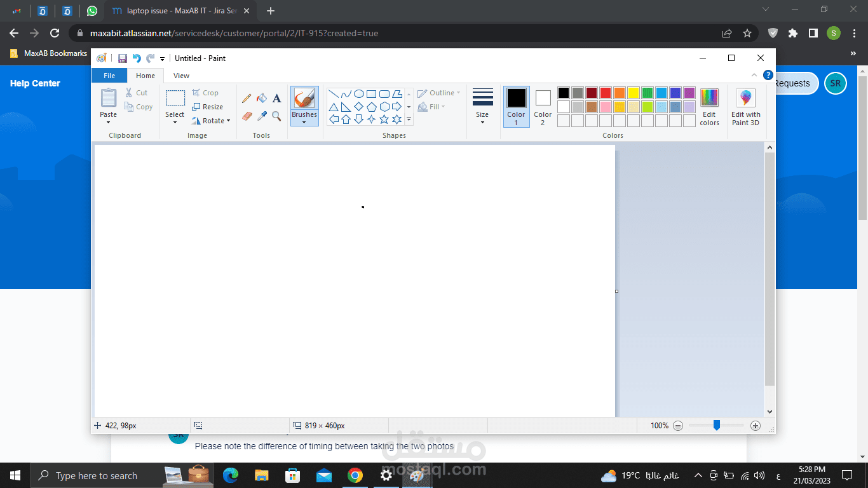Select the Fill with color bucket tool
Image resolution: width=868 pixels, height=488 pixels.
[x=262, y=98]
